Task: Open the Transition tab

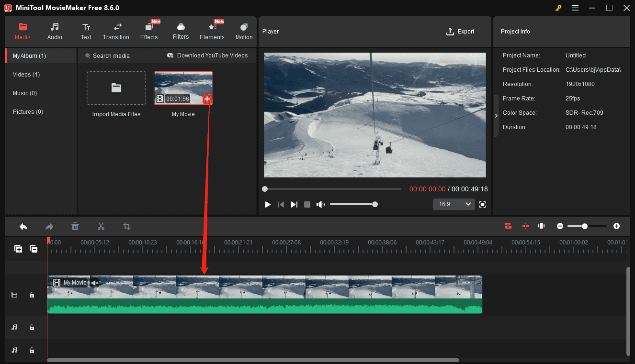Action: 116,31
